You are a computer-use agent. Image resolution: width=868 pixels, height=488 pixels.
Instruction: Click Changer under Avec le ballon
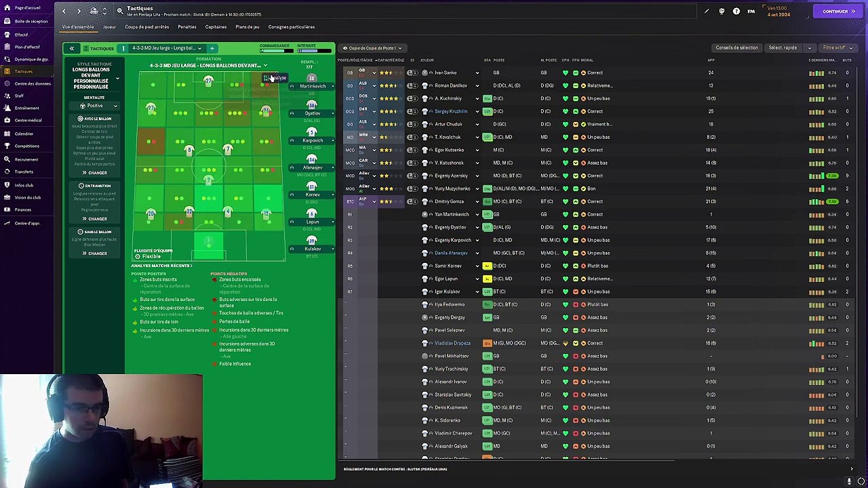[95, 173]
